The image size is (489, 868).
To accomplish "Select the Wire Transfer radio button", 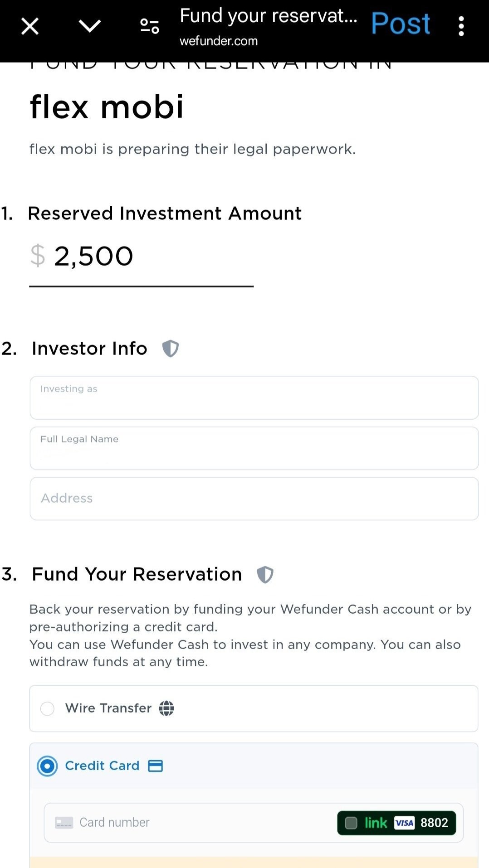I will click(x=47, y=708).
